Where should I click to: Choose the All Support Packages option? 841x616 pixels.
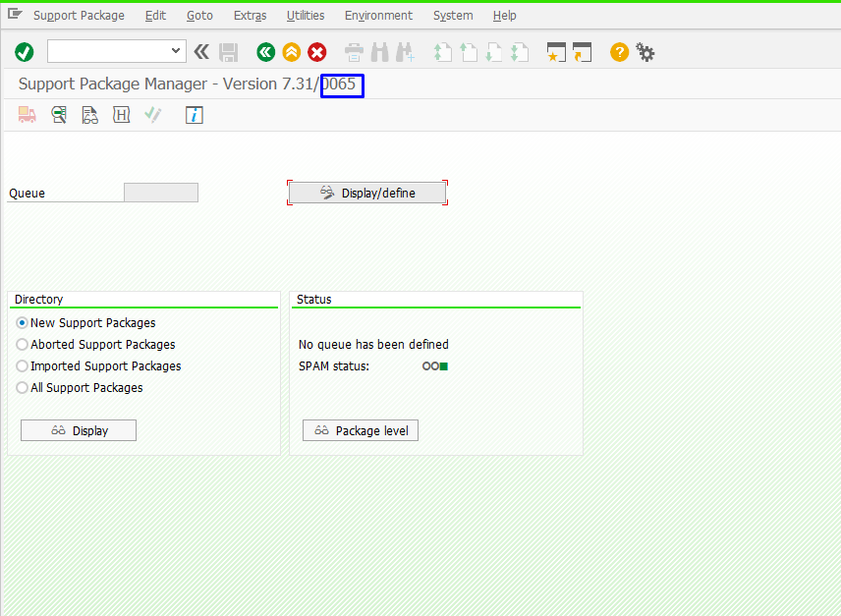pyautogui.click(x=21, y=387)
